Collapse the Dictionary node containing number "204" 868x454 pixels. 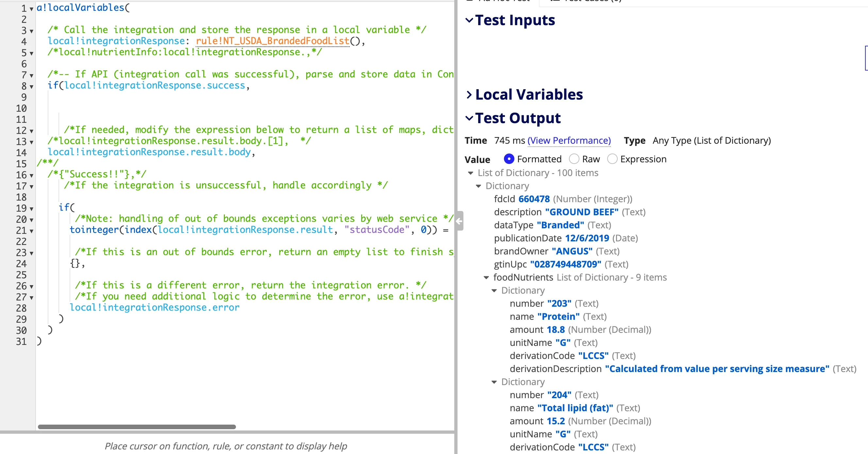click(494, 382)
